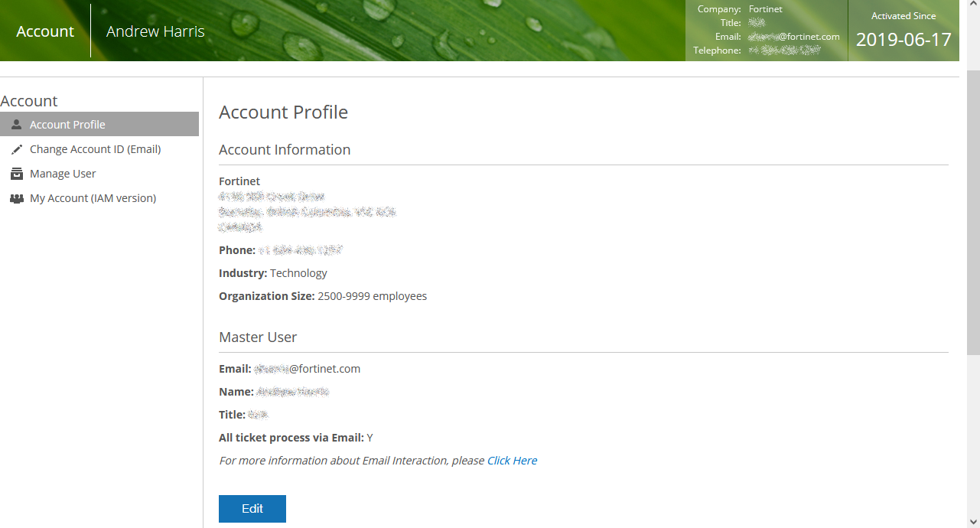This screenshot has width=980, height=528.
Task: Click the group icon for My Account (IAM version)
Action: click(16, 197)
